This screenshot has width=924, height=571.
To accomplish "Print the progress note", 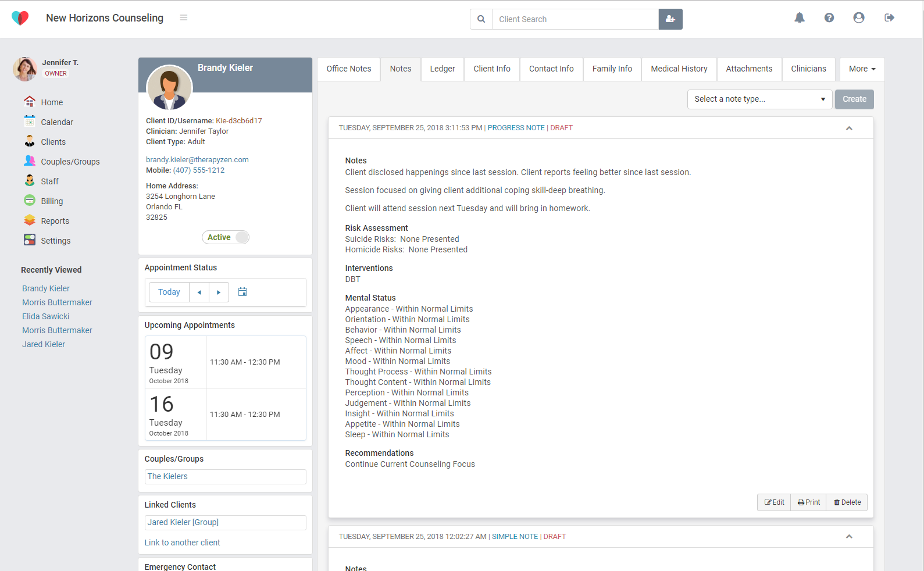I will [x=809, y=502].
